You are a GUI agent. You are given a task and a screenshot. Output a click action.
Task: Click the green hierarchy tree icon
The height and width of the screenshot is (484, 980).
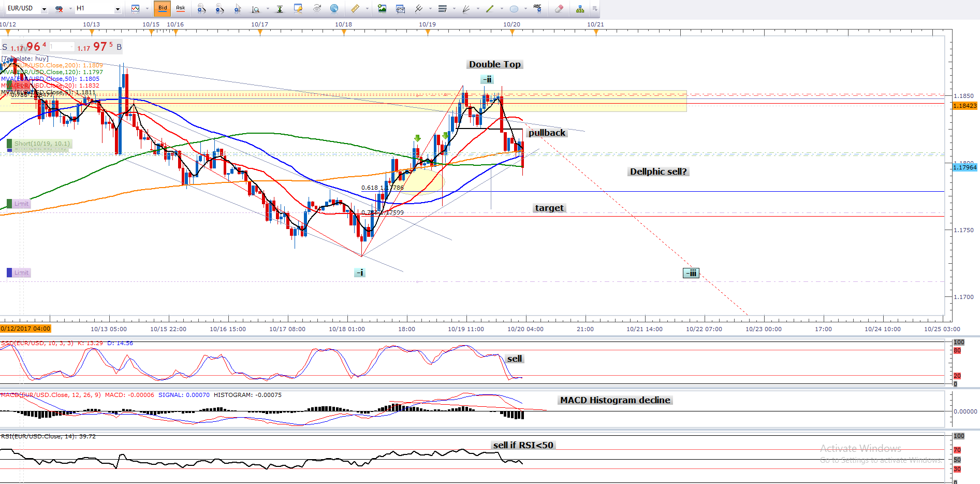point(580,8)
